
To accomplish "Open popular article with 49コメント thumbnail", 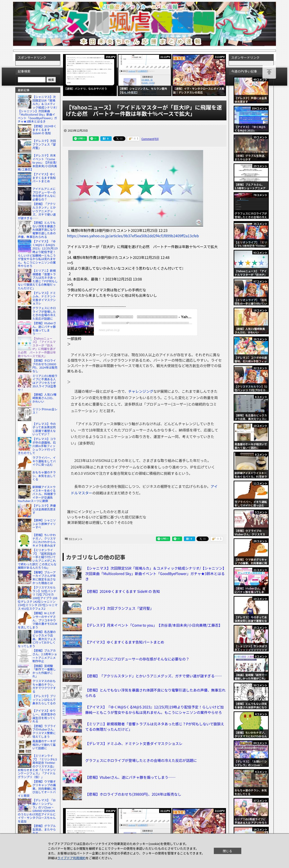I will (x=251, y=91).
